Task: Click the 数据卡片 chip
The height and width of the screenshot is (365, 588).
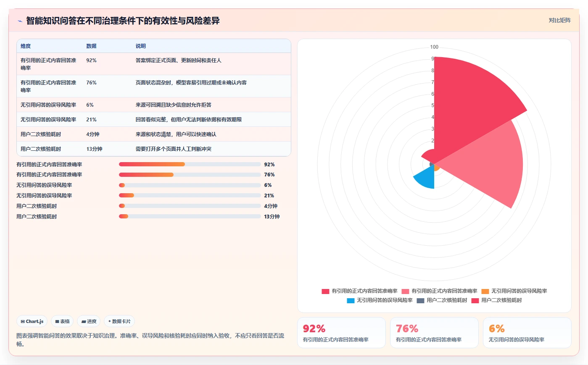Action: (119, 321)
